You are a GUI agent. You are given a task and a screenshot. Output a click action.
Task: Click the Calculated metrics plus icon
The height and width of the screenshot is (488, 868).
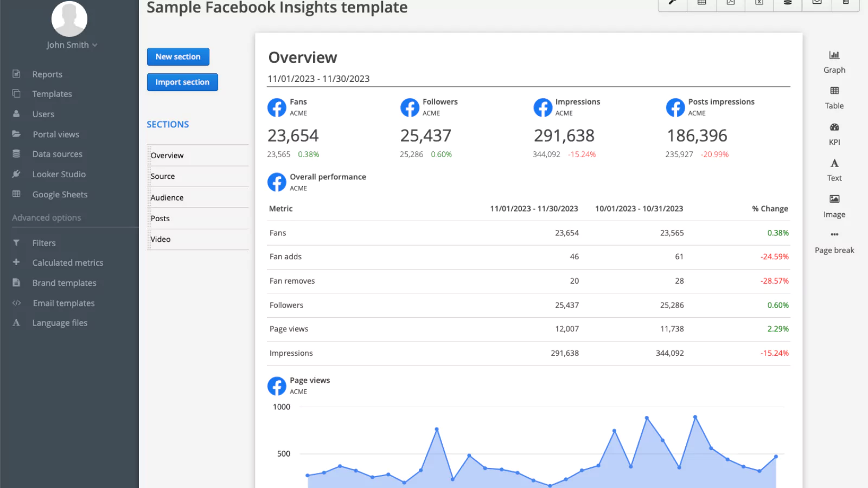point(16,262)
